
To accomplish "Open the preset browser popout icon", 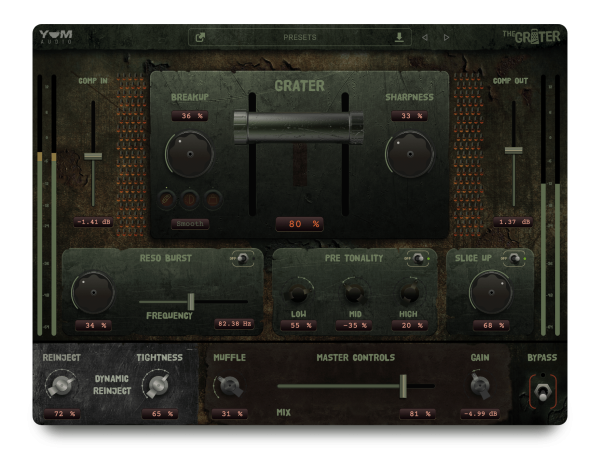I will click(200, 37).
